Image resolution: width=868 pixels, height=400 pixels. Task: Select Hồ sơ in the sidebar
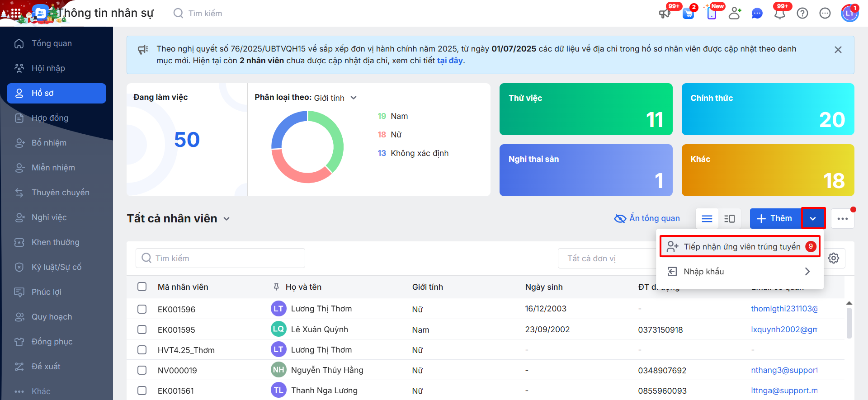pyautogui.click(x=57, y=93)
